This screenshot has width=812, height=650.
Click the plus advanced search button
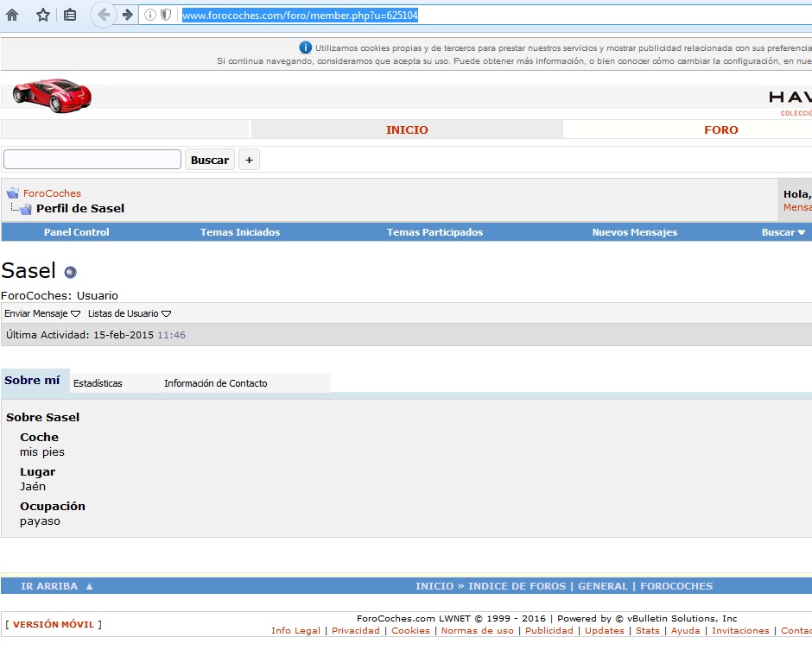click(249, 160)
